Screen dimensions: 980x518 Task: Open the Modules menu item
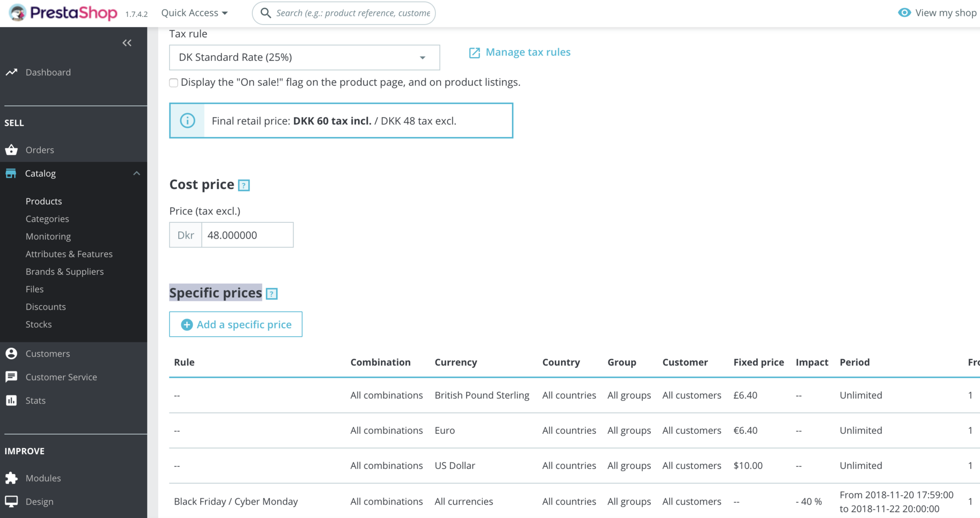[43, 478]
